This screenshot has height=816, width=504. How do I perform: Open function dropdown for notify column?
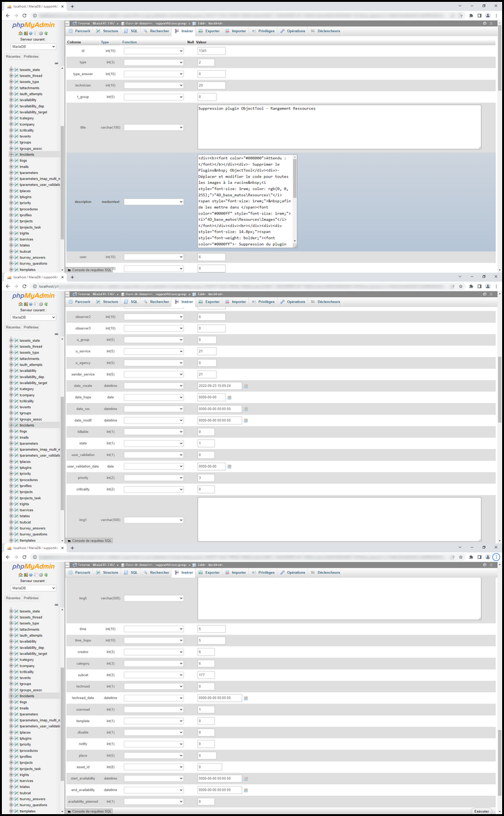tap(154, 744)
